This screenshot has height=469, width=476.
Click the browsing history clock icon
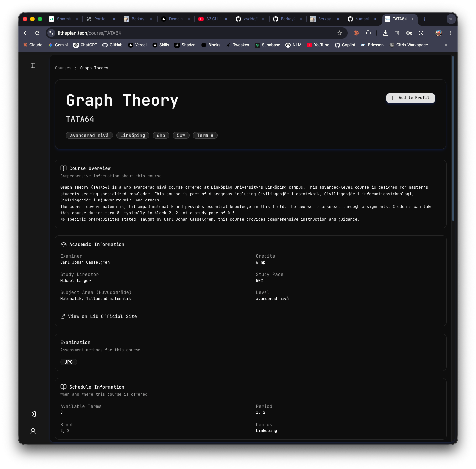point(421,33)
